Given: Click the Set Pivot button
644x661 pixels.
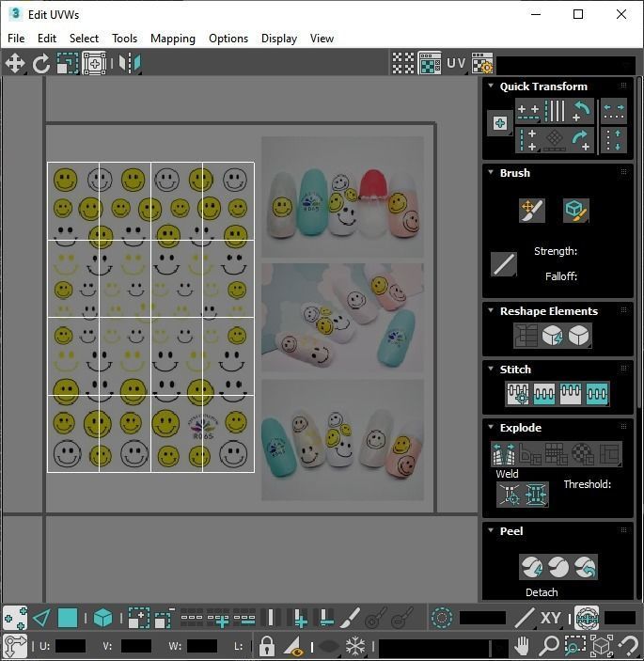Looking at the screenshot, I should pos(500,123).
